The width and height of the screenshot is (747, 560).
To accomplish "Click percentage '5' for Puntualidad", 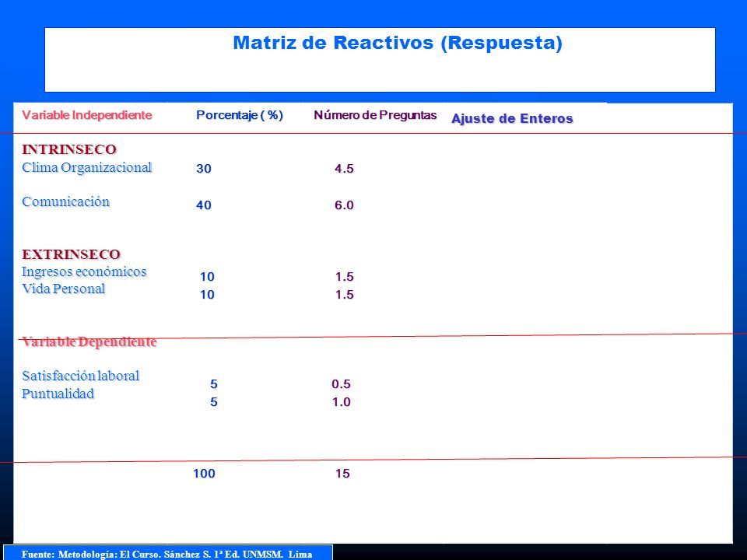I will pyautogui.click(x=214, y=402).
